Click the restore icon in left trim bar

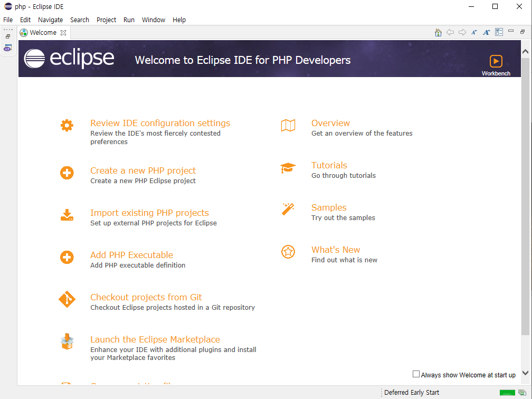pos(8,36)
